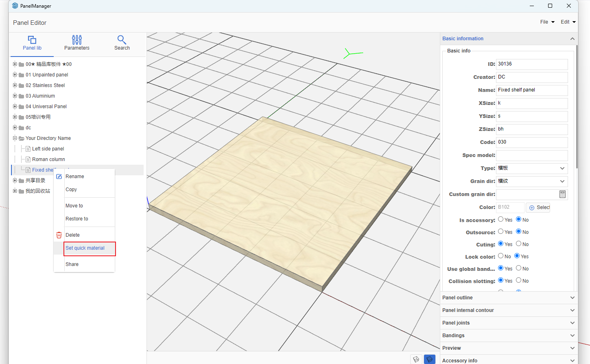Choose Set quick material from context menu
The width and height of the screenshot is (590, 364).
[x=85, y=248]
